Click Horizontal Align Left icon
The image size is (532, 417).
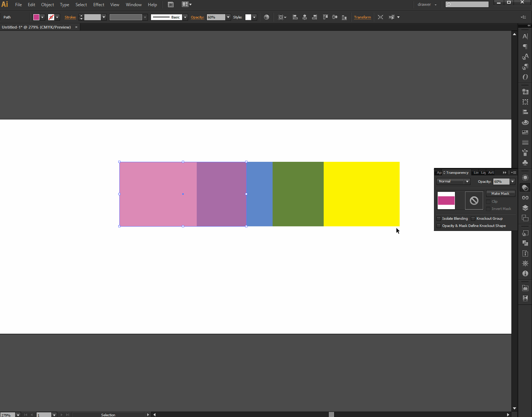point(295,17)
